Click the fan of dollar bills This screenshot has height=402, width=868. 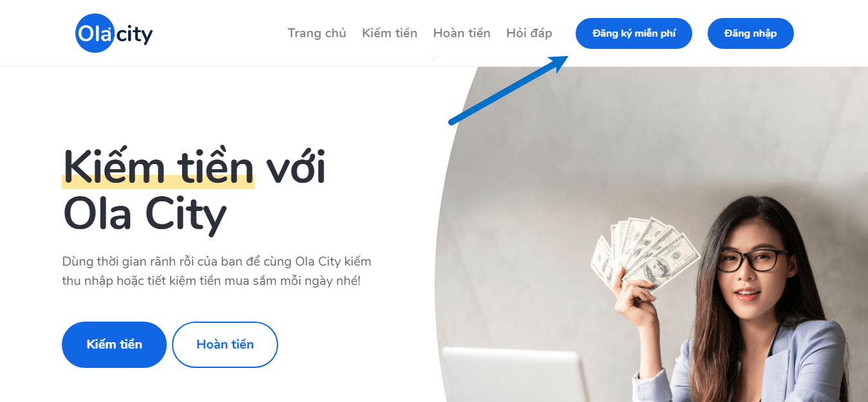point(645,254)
